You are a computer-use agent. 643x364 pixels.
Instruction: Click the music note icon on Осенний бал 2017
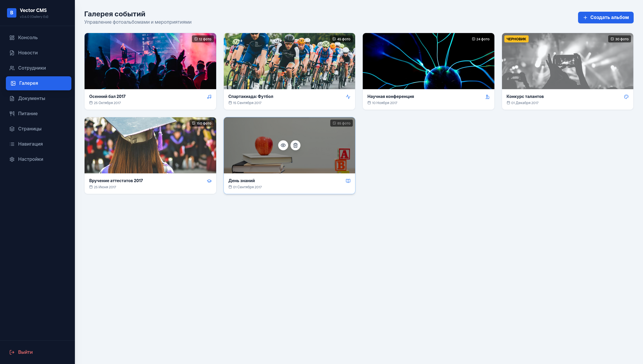(x=209, y=96)
